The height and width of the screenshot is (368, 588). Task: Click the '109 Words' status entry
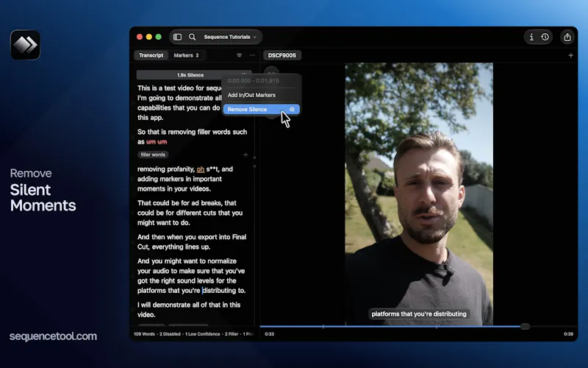click(144, 334)
